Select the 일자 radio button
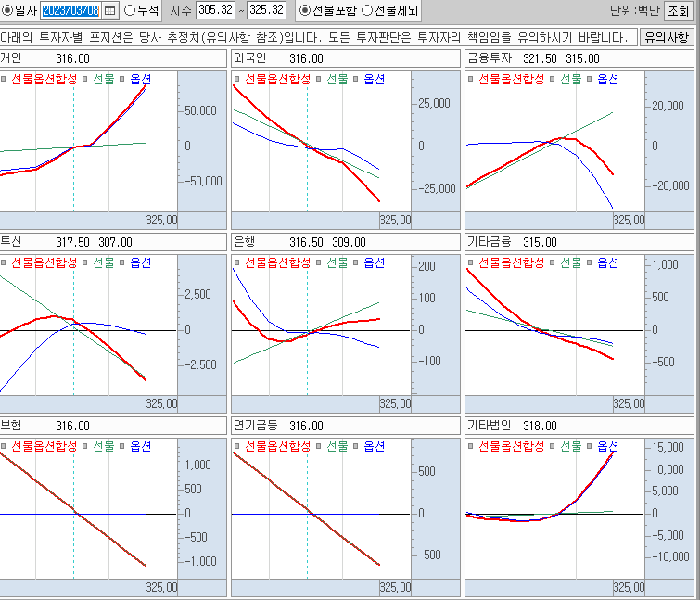The height and width of the screenshot is (600, 700). click(x=6, y=10)
